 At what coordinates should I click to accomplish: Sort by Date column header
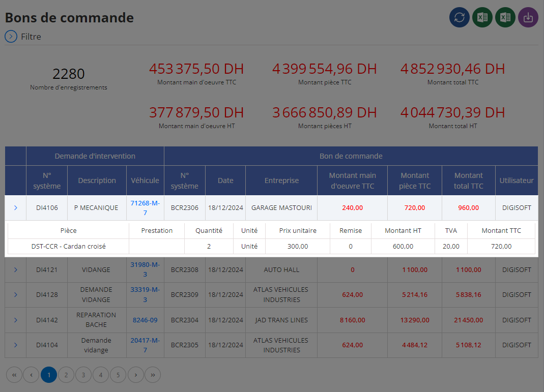(x=225, y=180)
